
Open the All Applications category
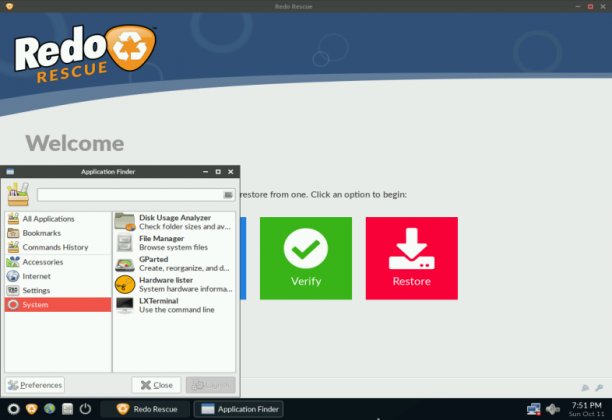click(x=58, y=219)
